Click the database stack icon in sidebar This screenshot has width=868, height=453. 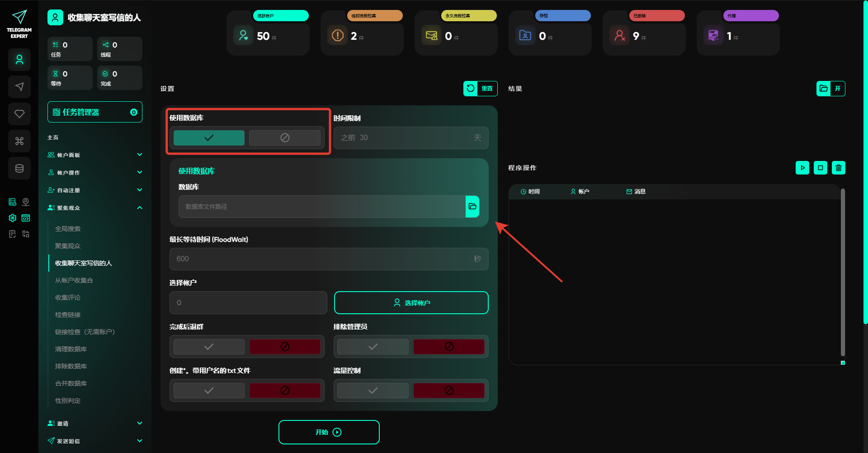[x=19, y=168]
